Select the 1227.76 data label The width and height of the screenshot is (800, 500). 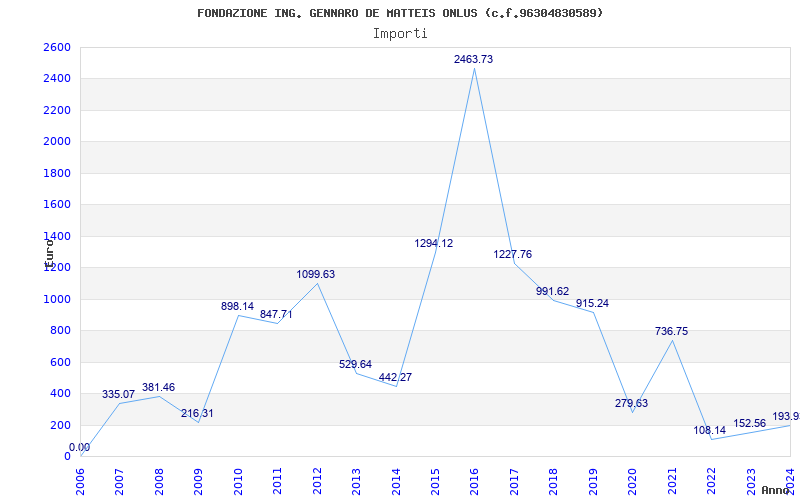pos(513,254)
